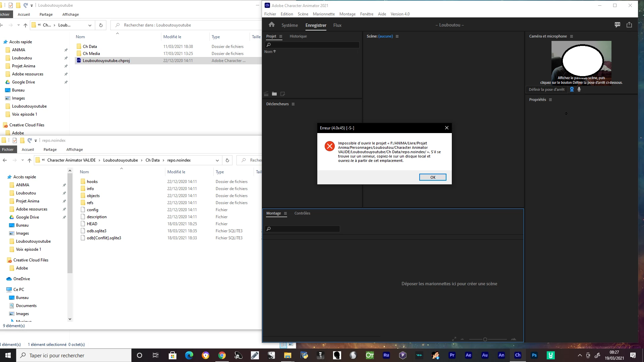This screenshot has width=644, height=362.
Task: Open the feedback speech bubble icon
Action: [617, 25]
